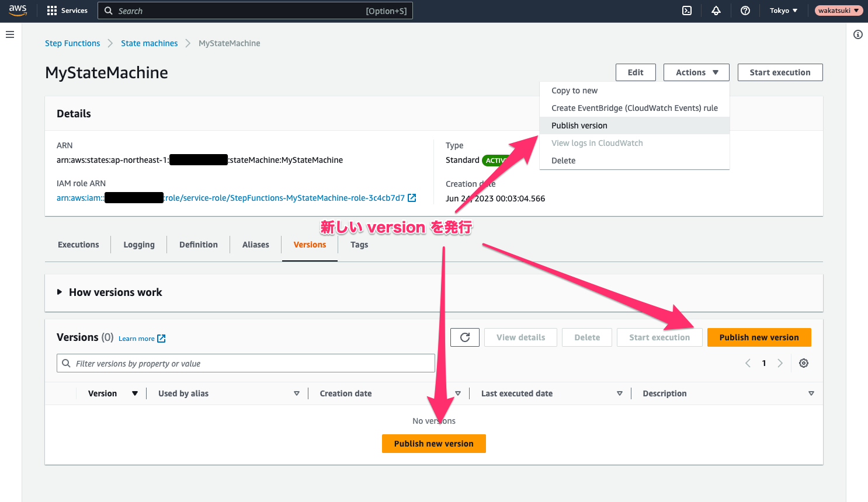This screenshot has width=868, height=502.
Task: Switch to the Aliases tab
Action: coord(255,245)
